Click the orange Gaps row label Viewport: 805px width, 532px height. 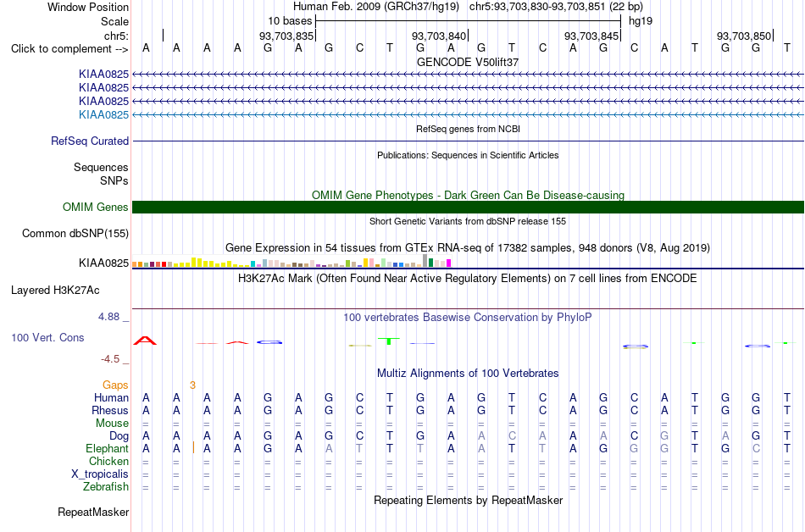(x=115, y=385)
